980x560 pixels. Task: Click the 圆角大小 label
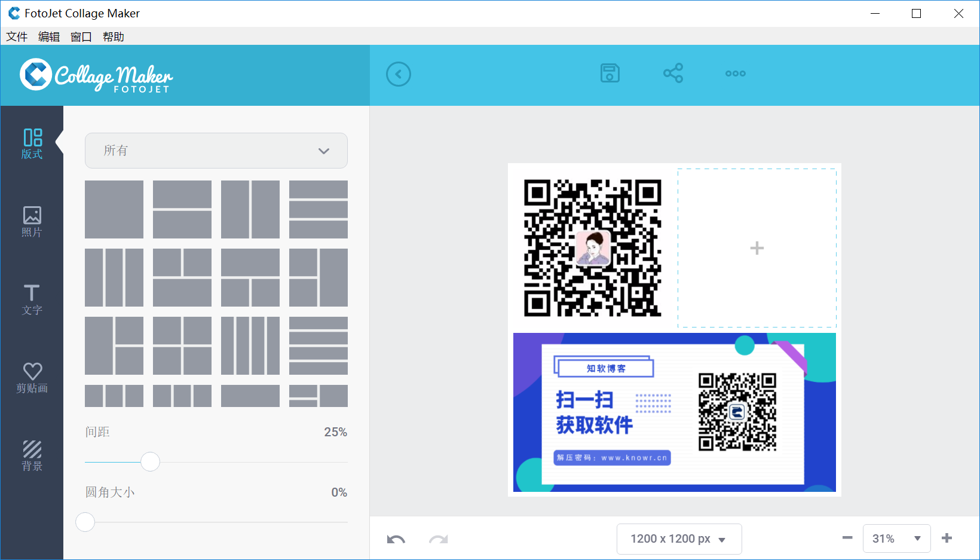click(110, 492)
